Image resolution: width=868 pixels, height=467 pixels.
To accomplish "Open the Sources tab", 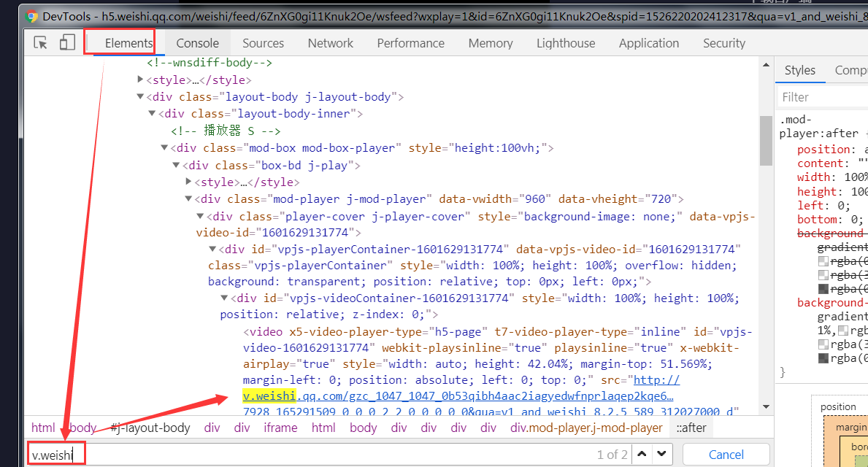I will click(x=263, y=43).
